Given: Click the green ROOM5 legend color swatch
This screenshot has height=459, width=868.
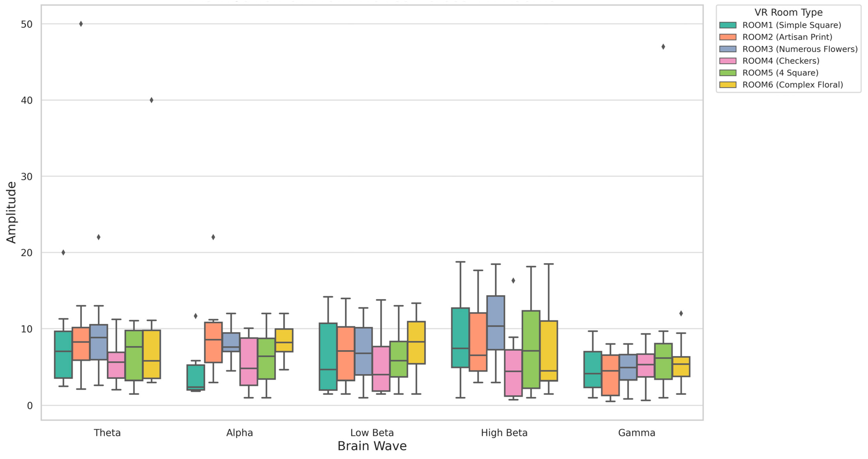Looking at the screenshot, I should pyautogui.click(x=727, y=73).
